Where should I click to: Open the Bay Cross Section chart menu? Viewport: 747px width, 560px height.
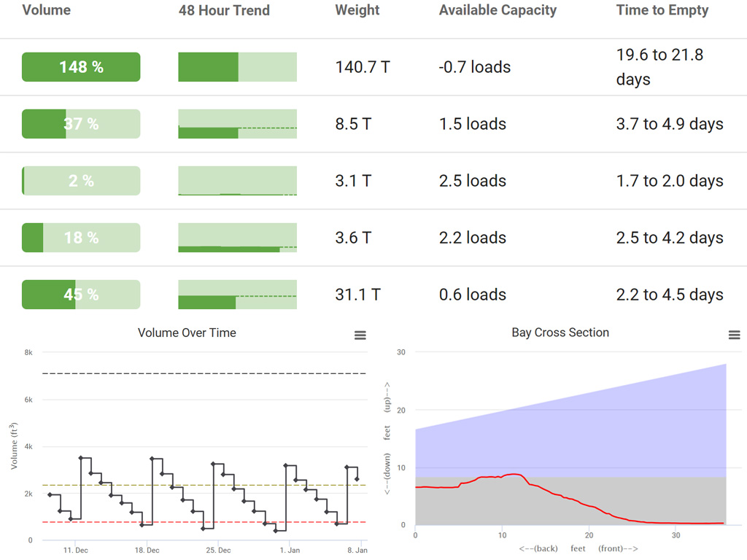[x=734, y=335]
